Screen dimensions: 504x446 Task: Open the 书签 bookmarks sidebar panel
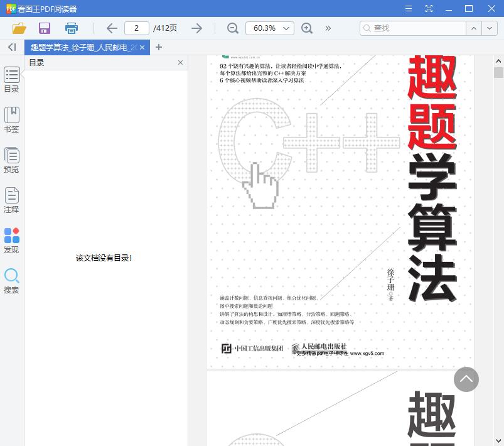11,120
